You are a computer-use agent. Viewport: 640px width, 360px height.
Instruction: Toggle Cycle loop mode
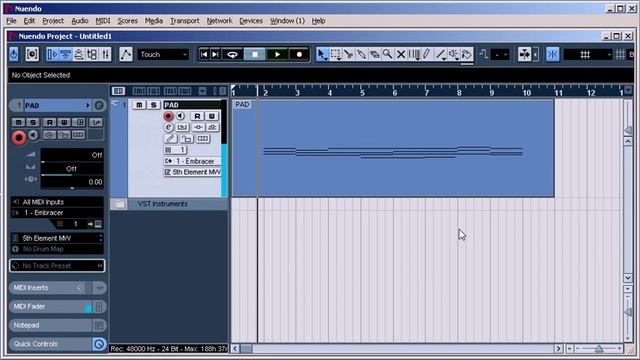pyautogui.click(x=232, y=54)
